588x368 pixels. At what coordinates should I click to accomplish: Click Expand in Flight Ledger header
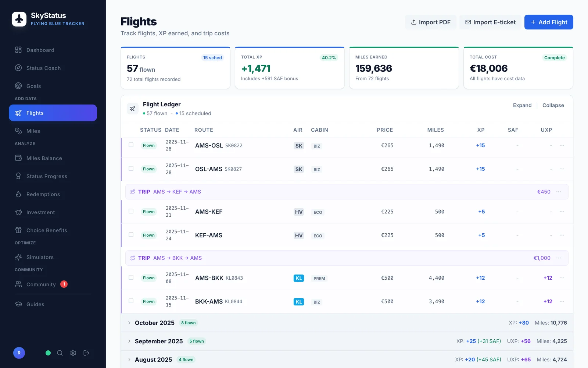pyautogui.click(x=522, y=105)
